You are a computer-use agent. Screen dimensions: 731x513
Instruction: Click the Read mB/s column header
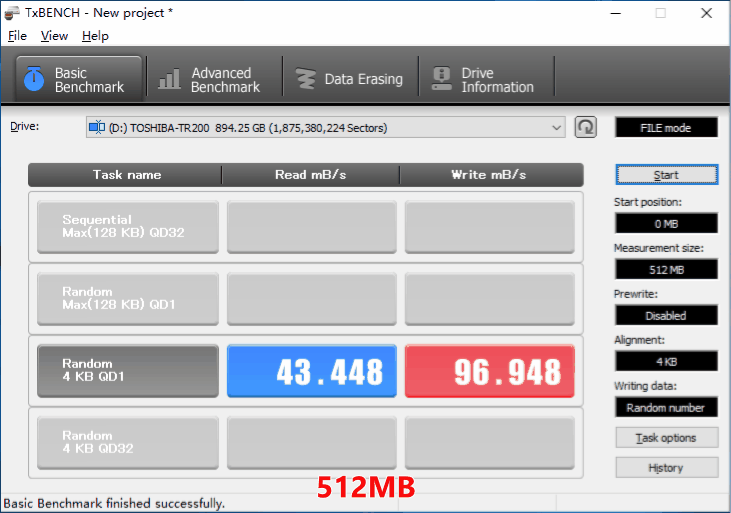(310, 175)
